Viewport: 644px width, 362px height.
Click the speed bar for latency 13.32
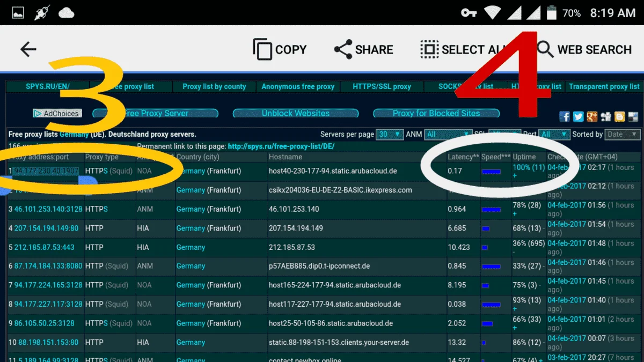pyautogui.click(x=484, y=343)
